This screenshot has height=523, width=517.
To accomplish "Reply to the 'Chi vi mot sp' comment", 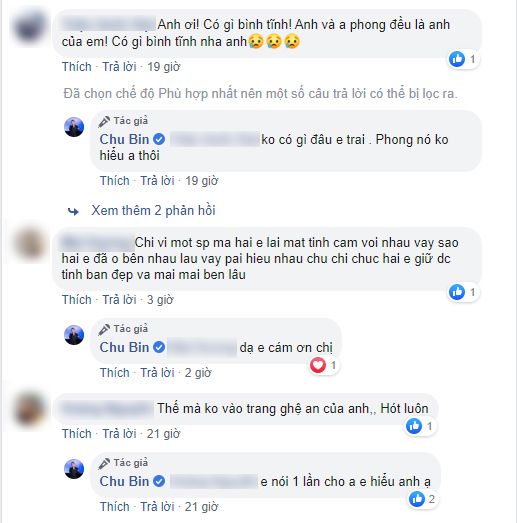I will click(x=119, y=300).
